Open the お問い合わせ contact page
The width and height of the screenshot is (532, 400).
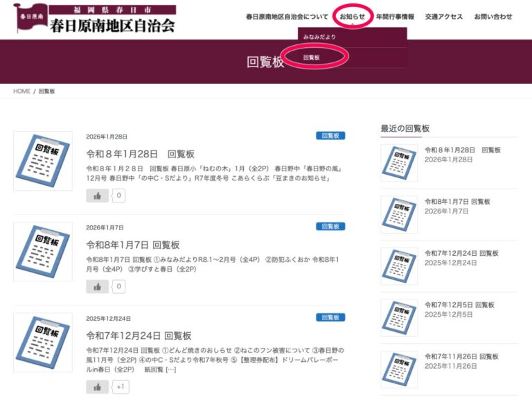point(493,17)
